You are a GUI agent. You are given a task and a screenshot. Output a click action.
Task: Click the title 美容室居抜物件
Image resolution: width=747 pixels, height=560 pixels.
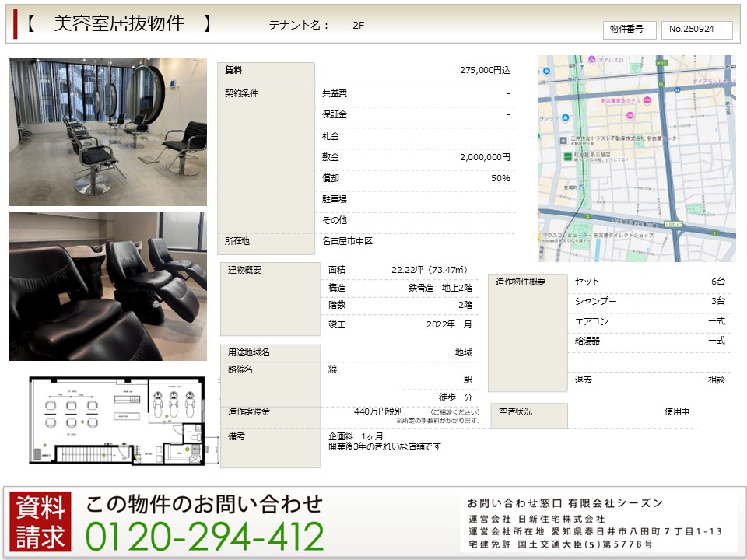tap(119, 23)
